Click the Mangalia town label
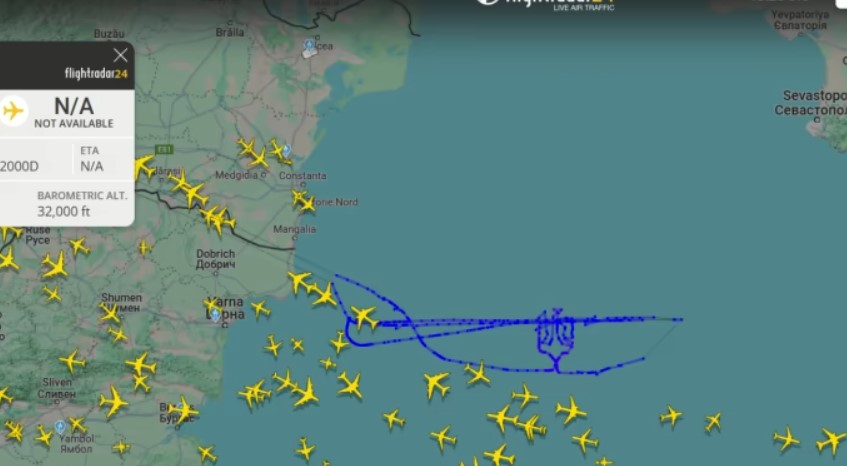The height and width of the screenshot is (466, 847). click(294, 229)
